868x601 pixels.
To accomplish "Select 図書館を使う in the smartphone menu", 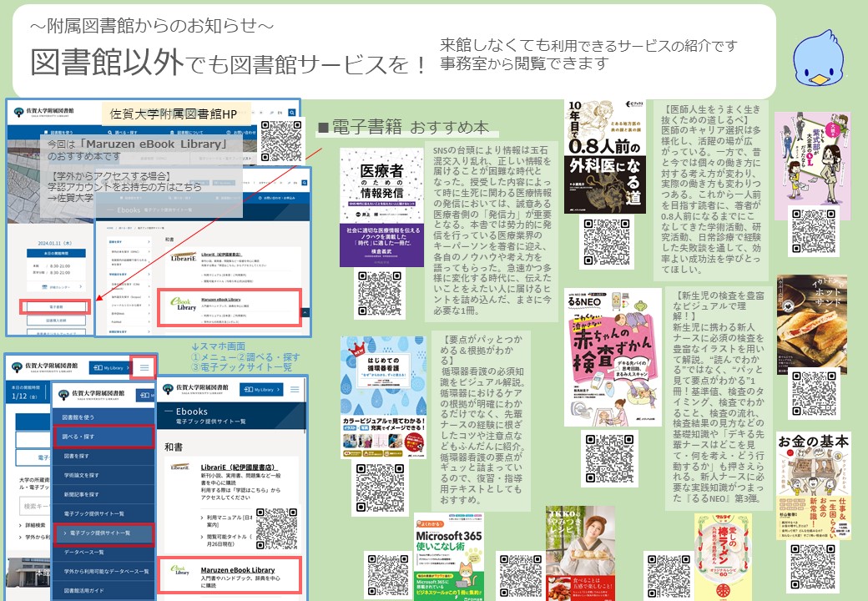I will coord(103,417).
